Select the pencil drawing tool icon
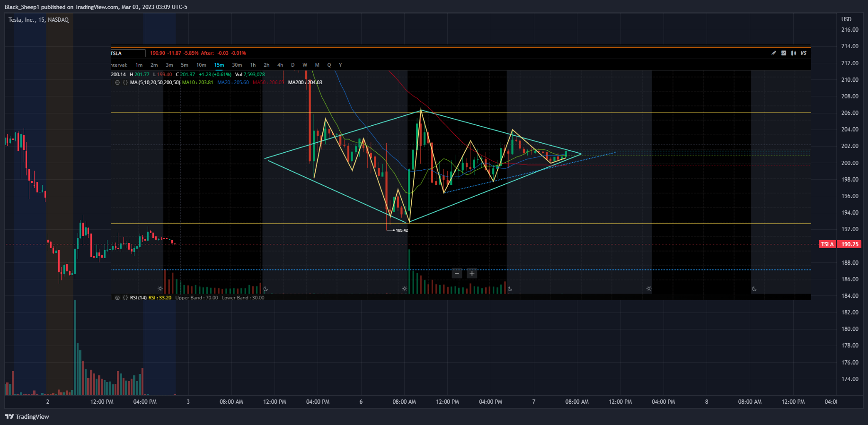This screenshot has height=425, width=868. [774, 53]
